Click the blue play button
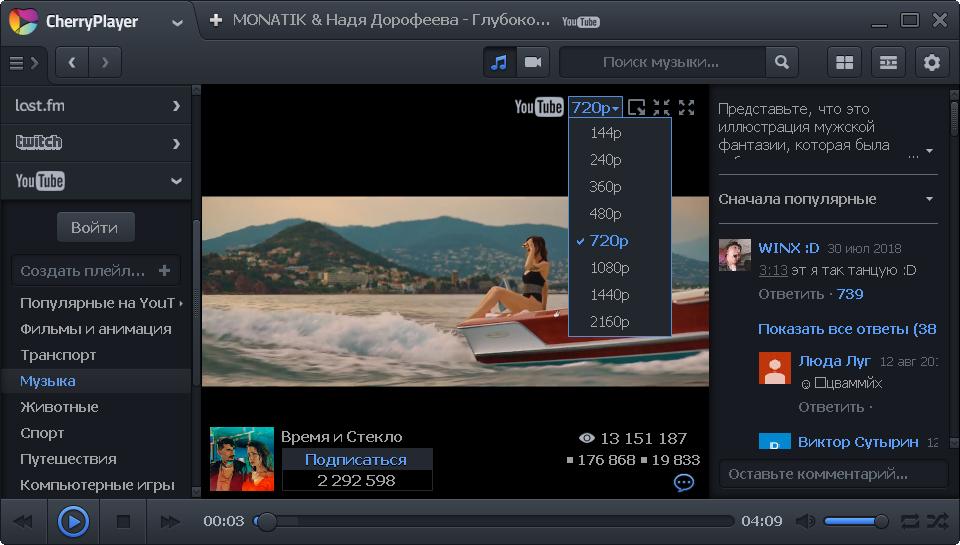 point(73,522)
